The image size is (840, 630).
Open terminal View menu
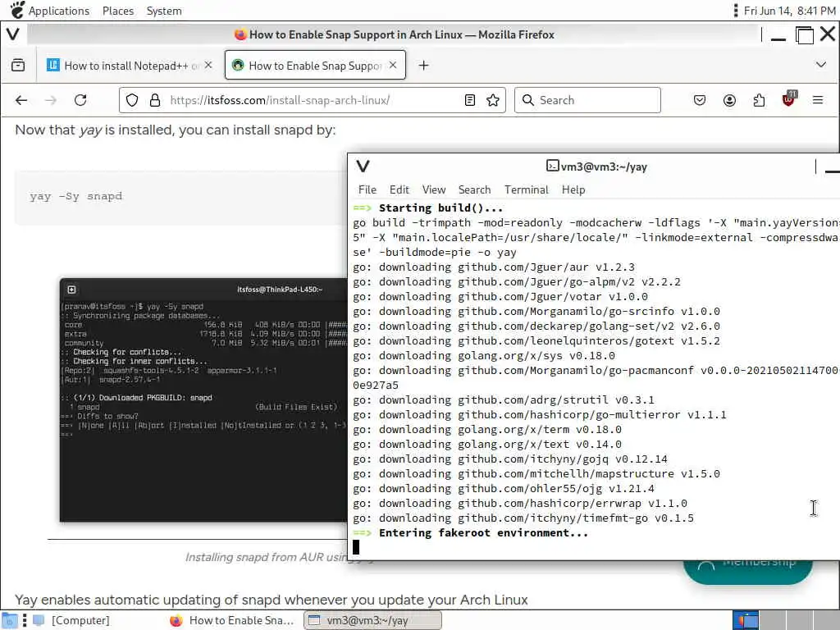[434, 189]
